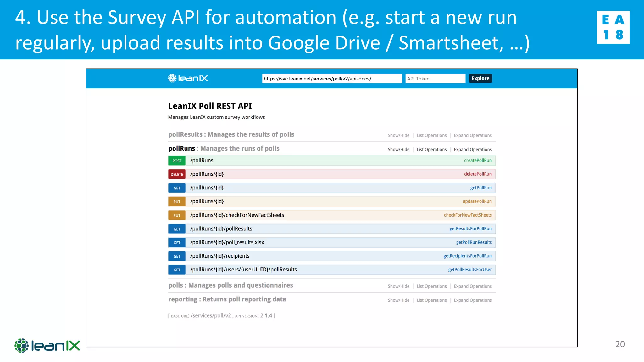Click Expand Operations for reporting section
This screenshot has width=644, height=362.
coord(473,300)
